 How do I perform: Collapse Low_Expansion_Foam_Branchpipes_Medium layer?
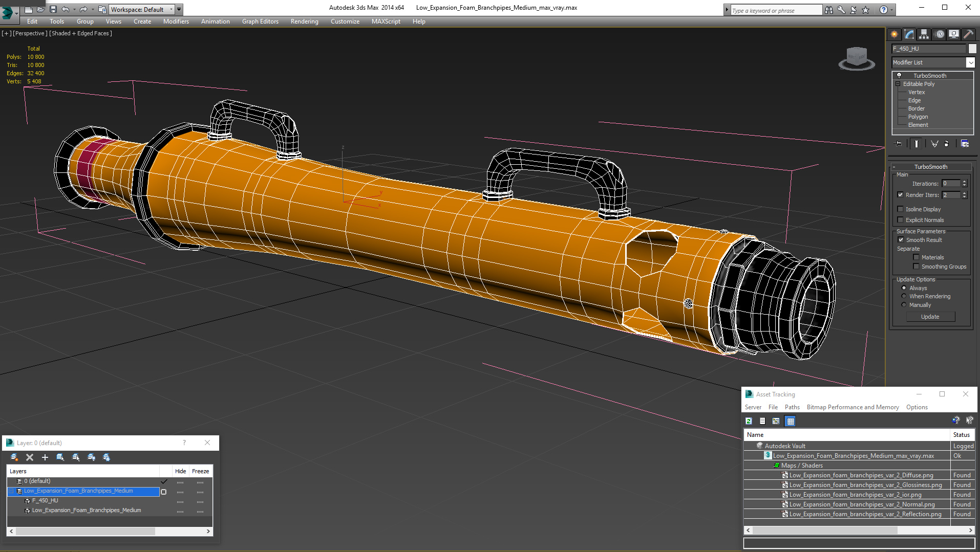pyautogui.click(x=11, y=491)
